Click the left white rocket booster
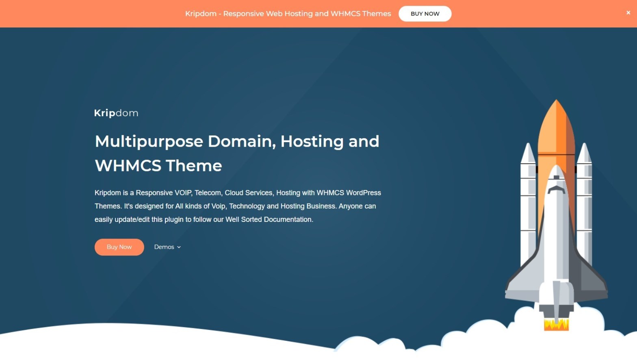This screenshot has width=637, height=364. [x=528, y=203]
